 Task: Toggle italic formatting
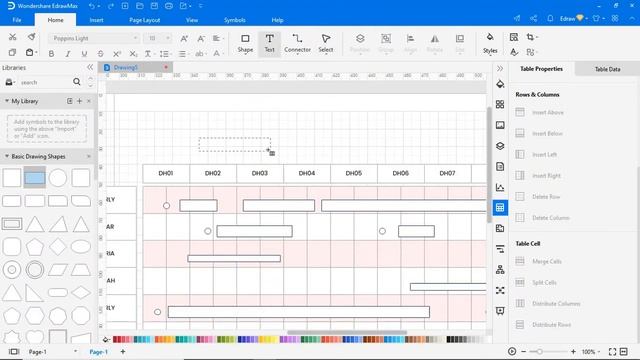pos(68,53)
